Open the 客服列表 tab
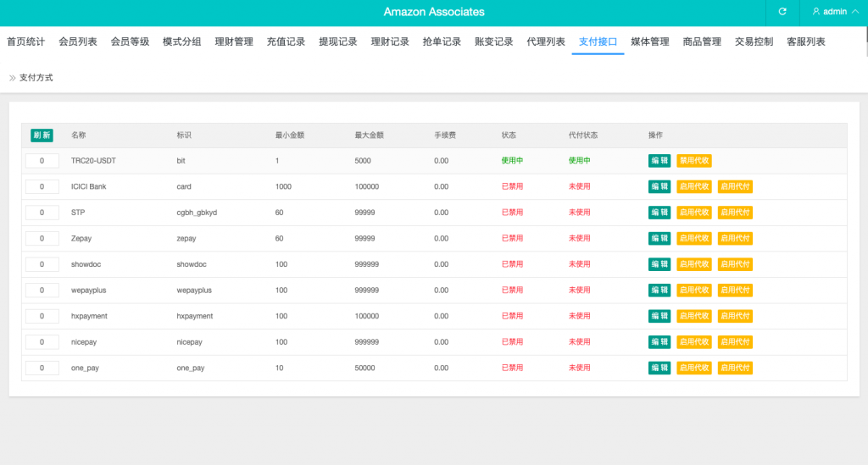Viewport: 868px width, 465px height. [805, 42]
